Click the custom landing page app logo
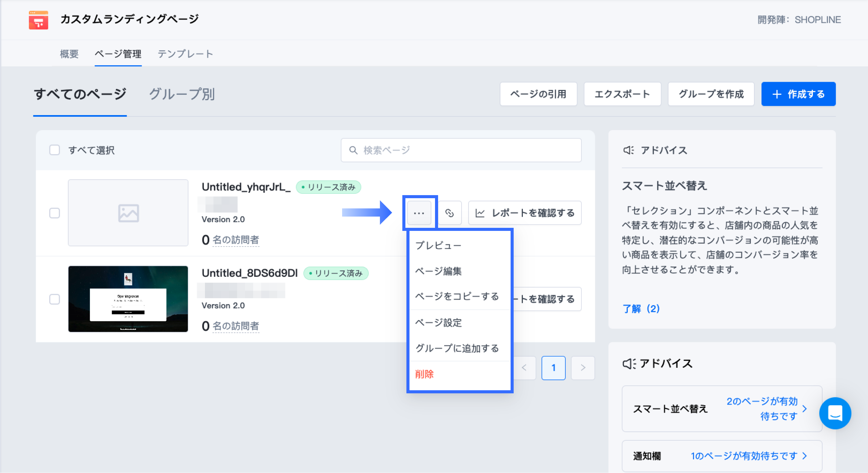Screen dimensions: 868x473 point(38,20)
